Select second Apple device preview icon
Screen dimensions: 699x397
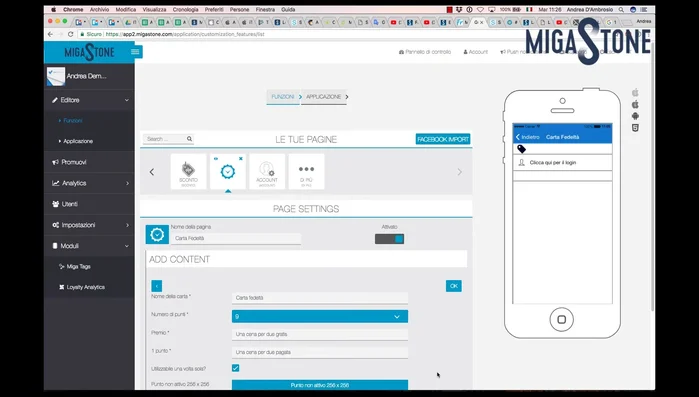635,104
